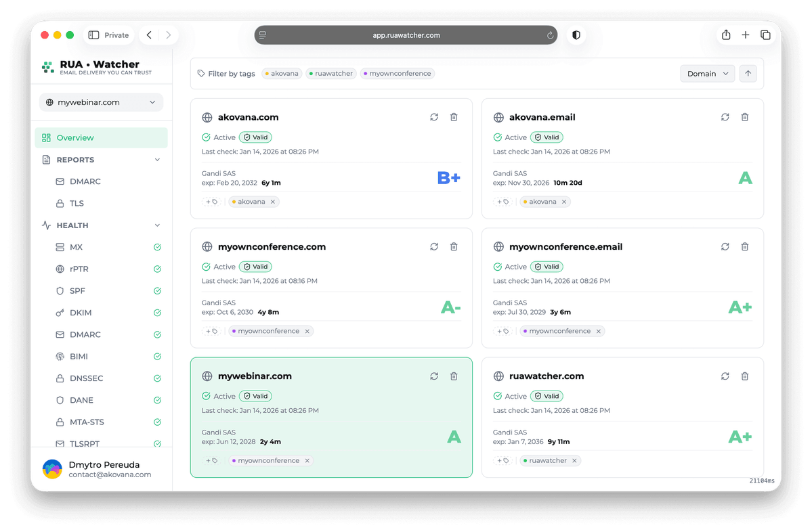812x532 pixels.
Task: Open the mywebinar.com domain selector
Action: tap(101, 102)
